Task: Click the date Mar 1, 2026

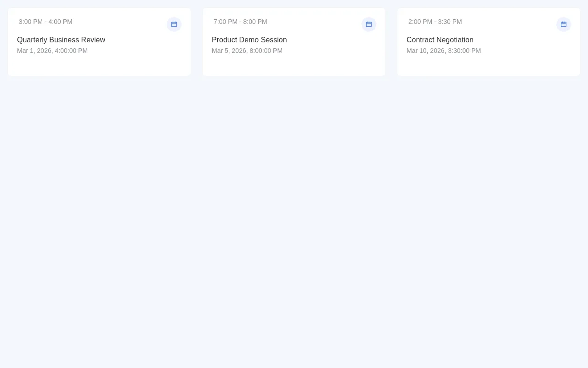Action: point(52,51)
